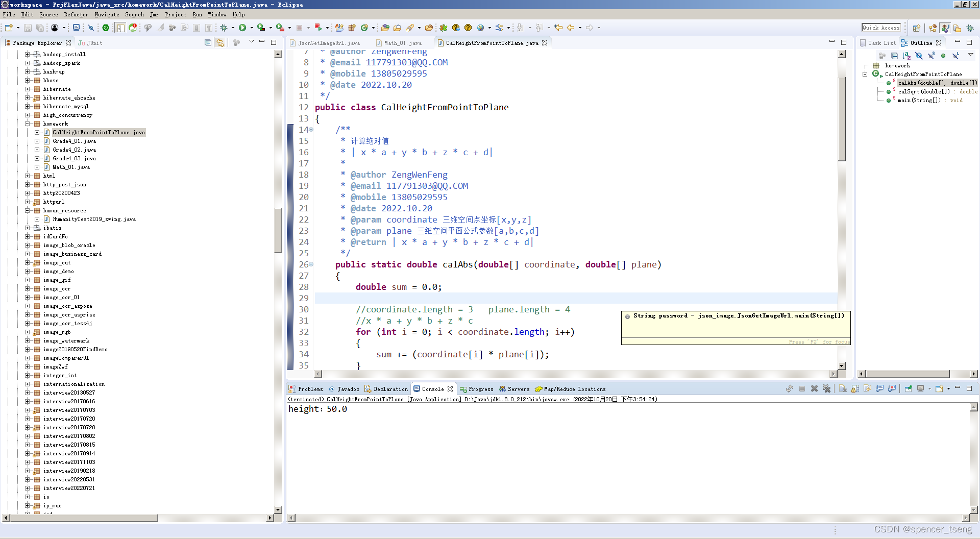
Task: Remove all terminated launches in Console toolbar
Action: pos(827,389)
